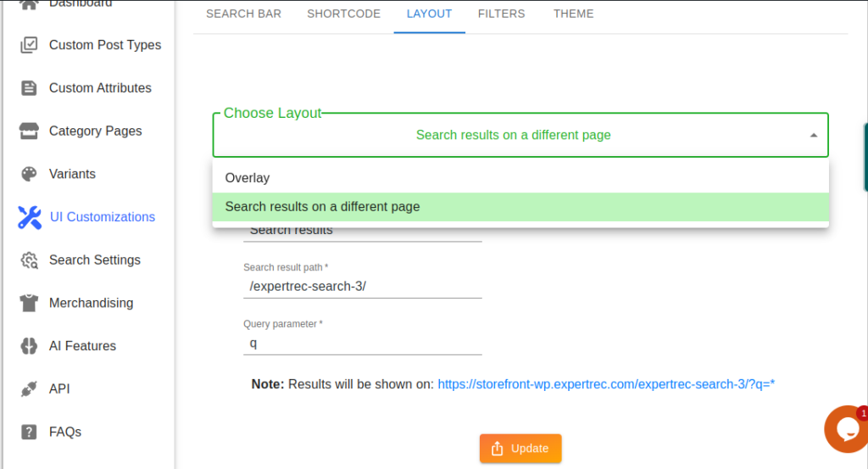Click the API plug icon
The width and height of the screenshot is (868, 469).
tap(29, 389)
